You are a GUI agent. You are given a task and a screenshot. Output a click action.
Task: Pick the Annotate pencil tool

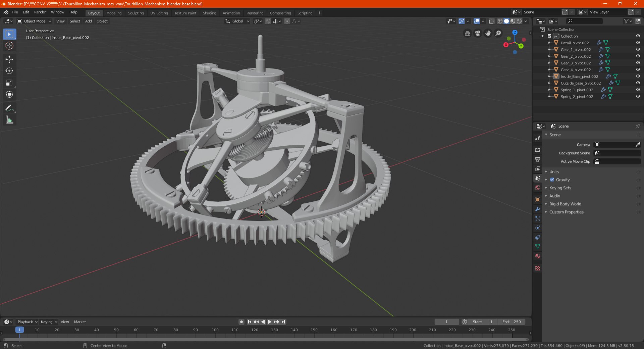(9, 108)
